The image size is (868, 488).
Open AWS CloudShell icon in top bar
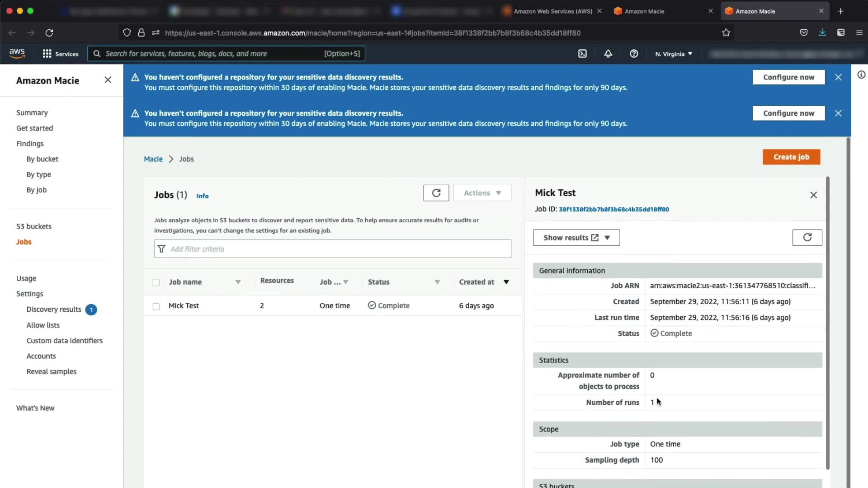(582, 54)
